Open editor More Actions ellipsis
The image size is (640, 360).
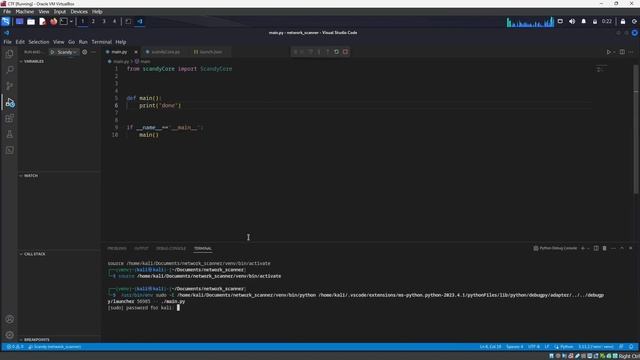[x=631, y=52]
